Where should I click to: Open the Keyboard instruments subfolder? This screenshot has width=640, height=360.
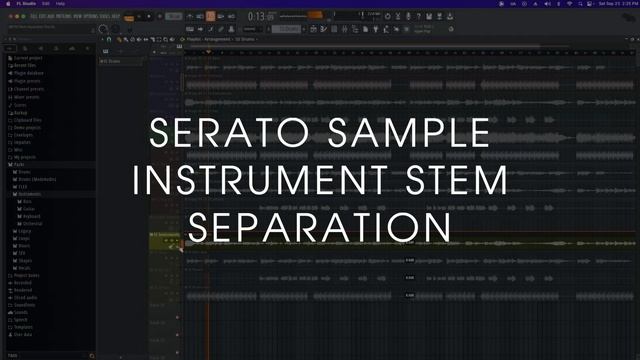(x=31, y=216)
